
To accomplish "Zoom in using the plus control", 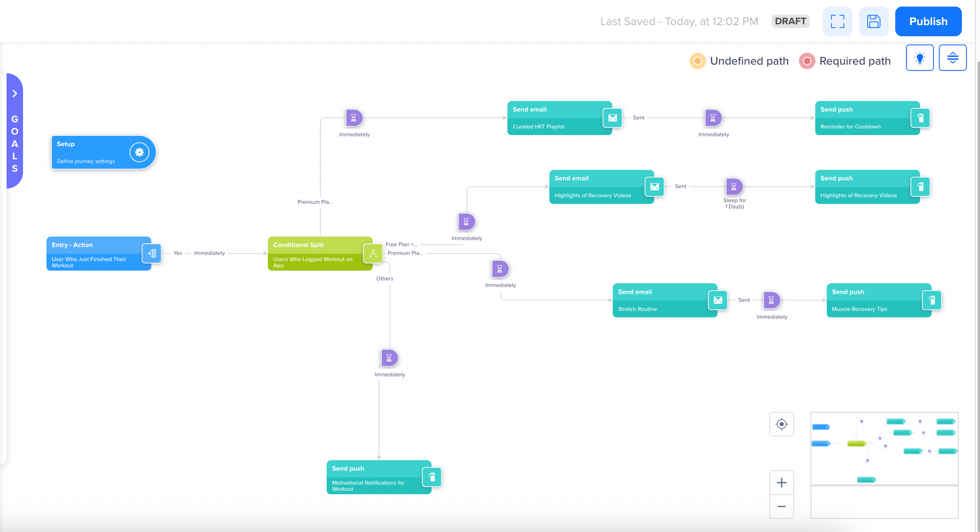I will pyautogui.click(x=782, y=483).
